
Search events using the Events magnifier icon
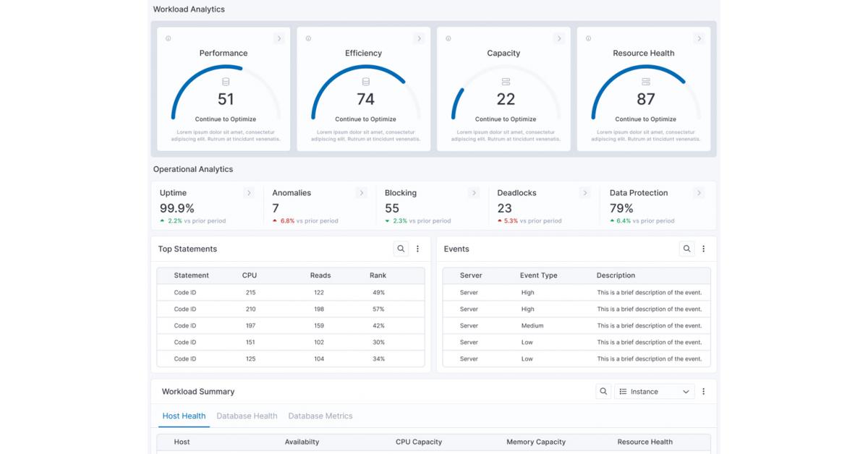[686, 249]
